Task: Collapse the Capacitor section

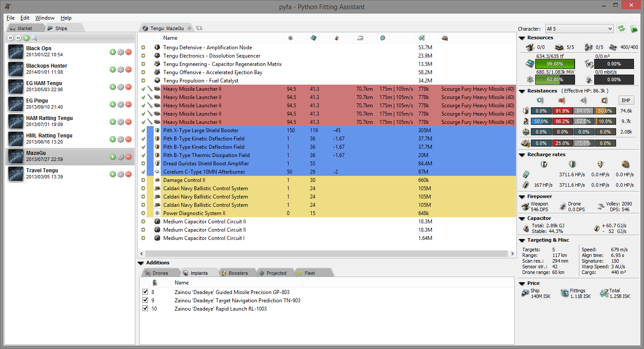Action: click(x=522, y=219)
